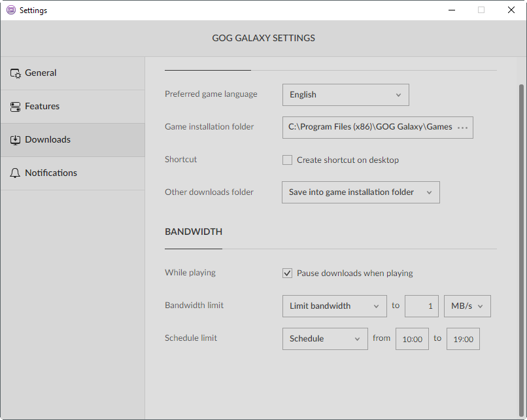
Task: Click the GOG GALAXY SETTINGS title
Action: pos(263,38)
